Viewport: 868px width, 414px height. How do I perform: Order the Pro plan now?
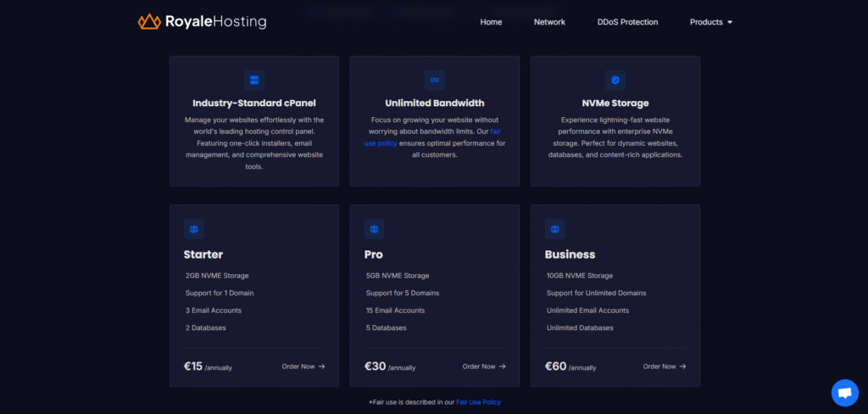coord(483,366)
